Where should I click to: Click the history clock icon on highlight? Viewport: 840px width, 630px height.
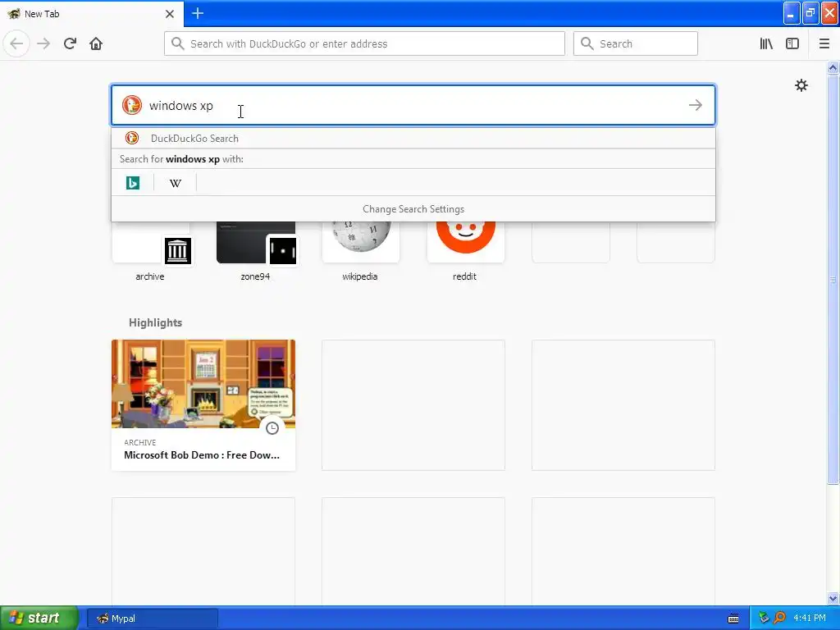coord(272,428)
